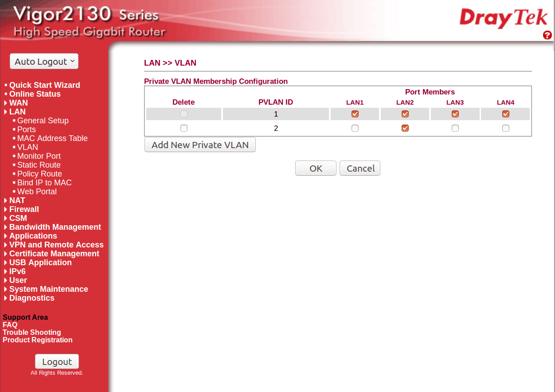
Task: Click the LAN4 column header
Action: [505, 102]
